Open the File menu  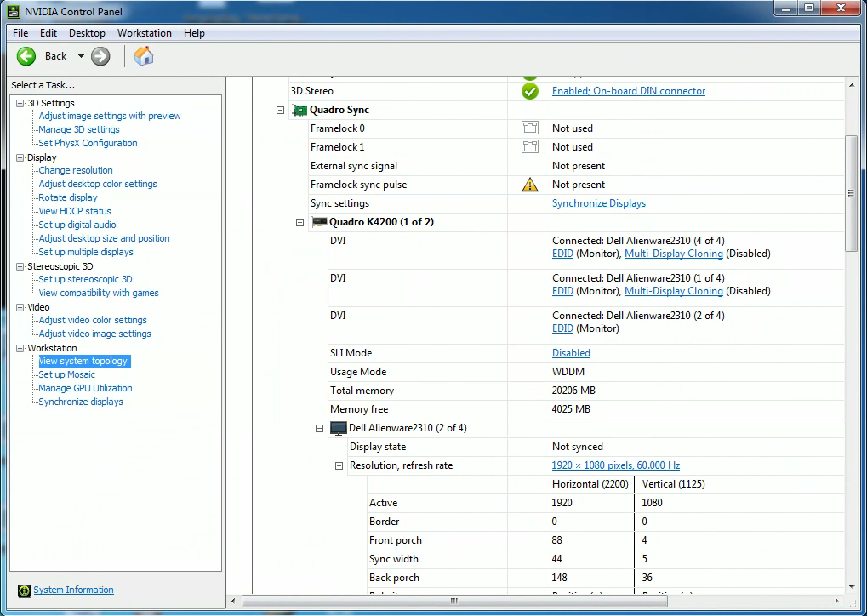20,33
